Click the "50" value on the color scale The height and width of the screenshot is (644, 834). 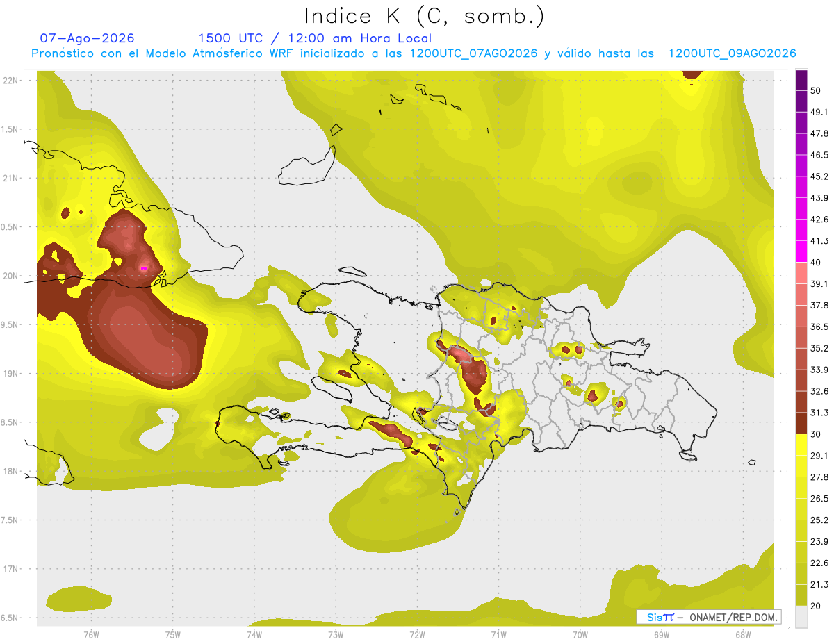816,91
